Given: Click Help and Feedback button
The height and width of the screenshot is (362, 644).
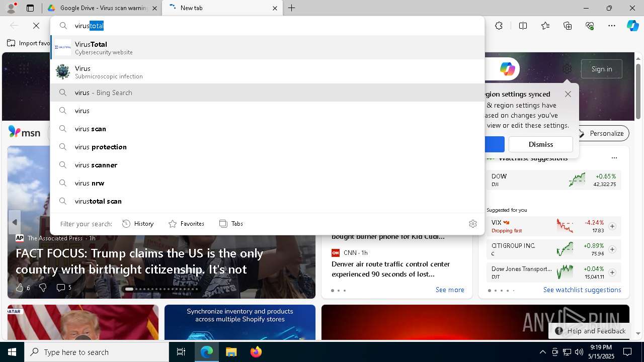Looking at the screenshot, I should (x=590, y=331).
